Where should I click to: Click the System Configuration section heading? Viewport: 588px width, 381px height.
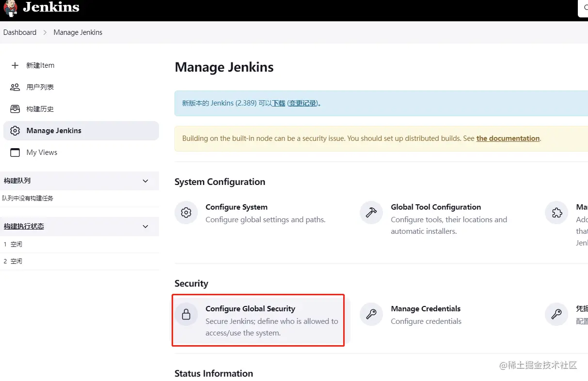[x=220, y=182]
